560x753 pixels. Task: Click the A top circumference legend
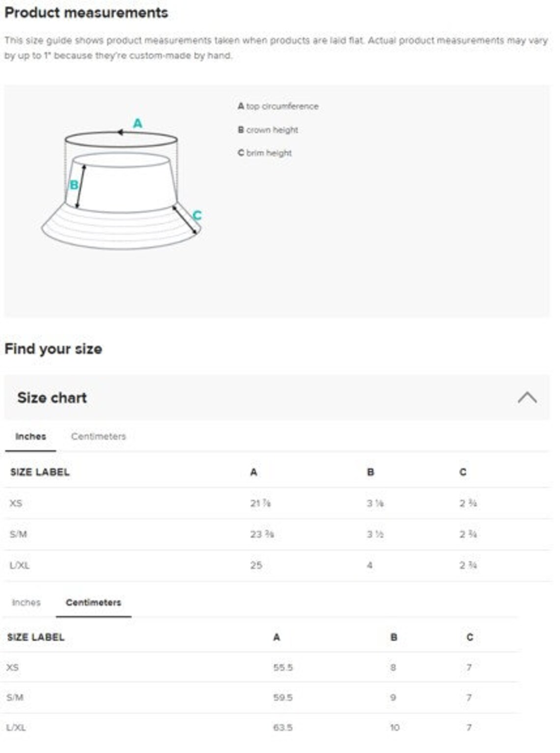pyautogui.click(x=278, y=106)
